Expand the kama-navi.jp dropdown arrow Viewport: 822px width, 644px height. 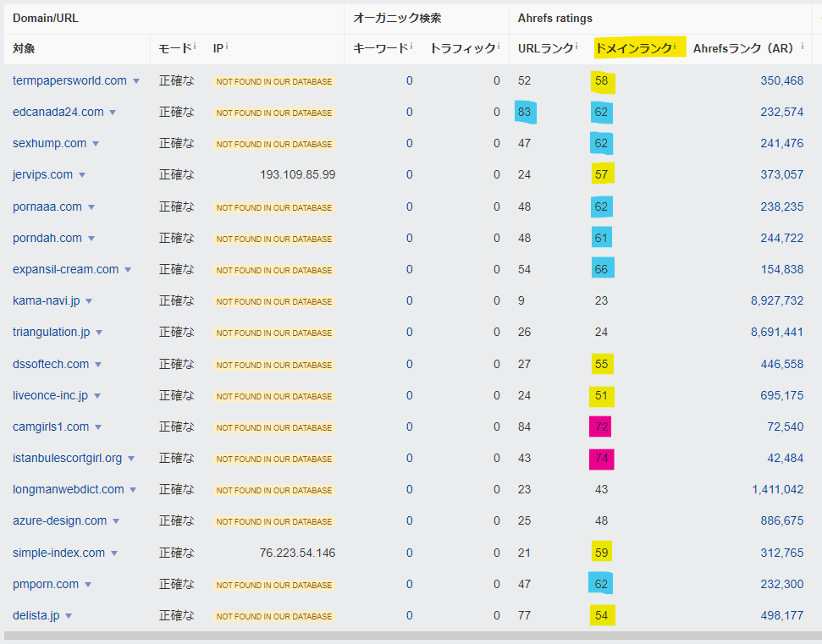click(89, 301)
